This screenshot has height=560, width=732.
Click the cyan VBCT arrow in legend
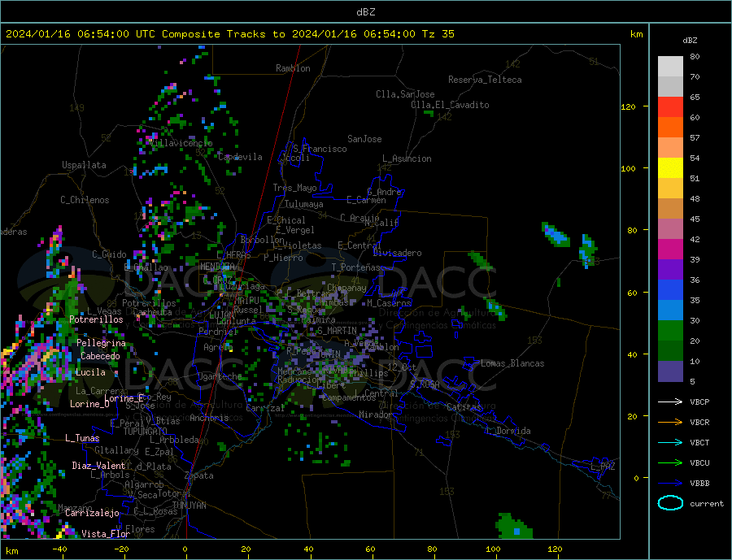[670, 442]
